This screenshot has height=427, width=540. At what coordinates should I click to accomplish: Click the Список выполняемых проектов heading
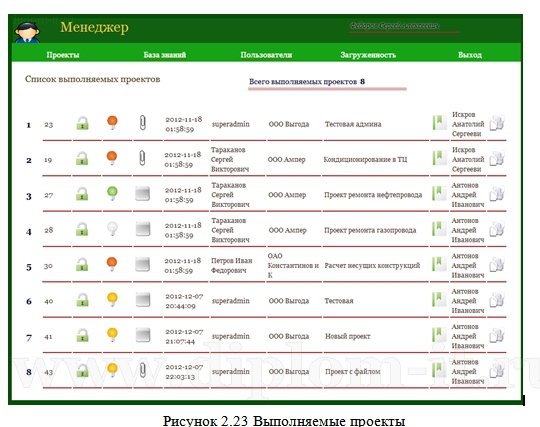[93, 80]
